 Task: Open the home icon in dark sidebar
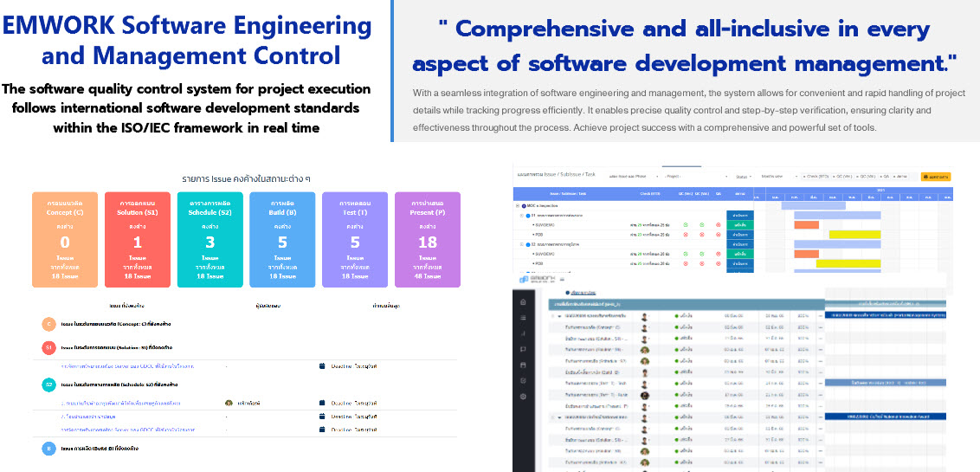click(523, 302)
